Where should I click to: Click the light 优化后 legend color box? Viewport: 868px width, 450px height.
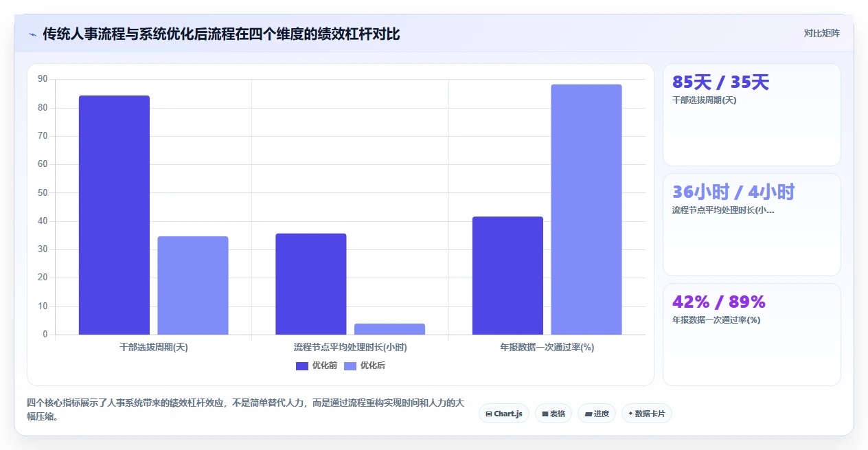pyautogui.click(x=350, y=365)
